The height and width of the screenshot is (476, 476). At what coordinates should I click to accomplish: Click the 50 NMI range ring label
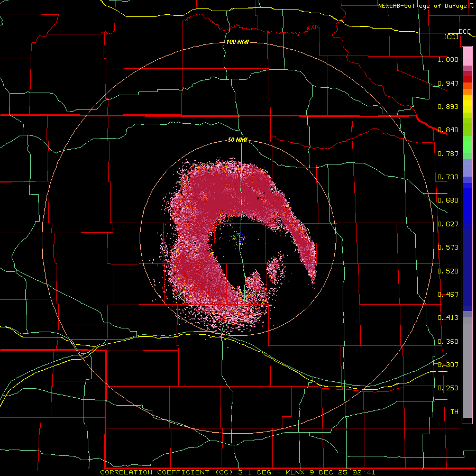point(237,140)
